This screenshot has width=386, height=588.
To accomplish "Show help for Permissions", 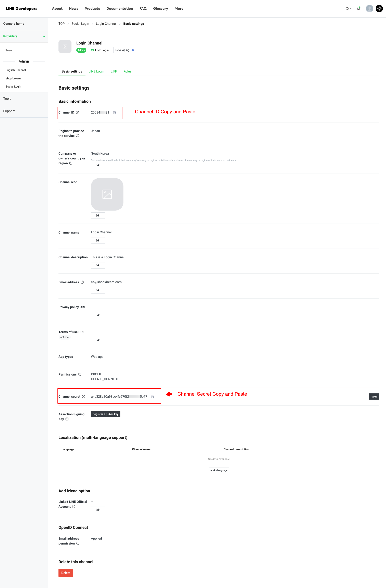I will [80, 375].
